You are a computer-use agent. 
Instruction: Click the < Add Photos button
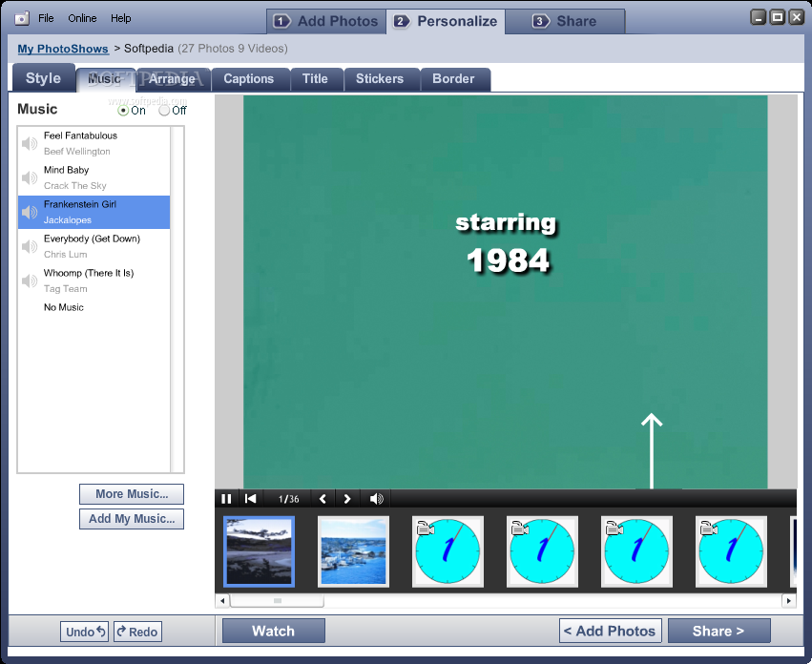click(x=610, y=632)
